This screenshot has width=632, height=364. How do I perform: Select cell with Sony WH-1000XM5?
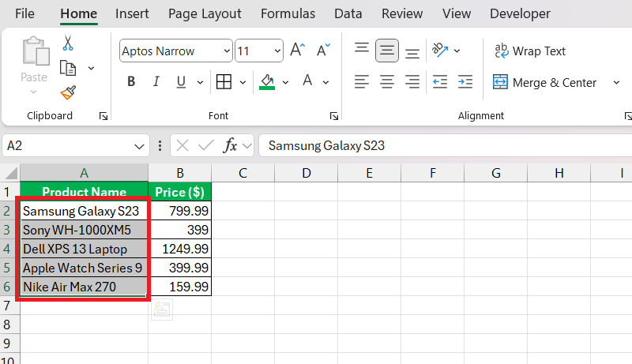click(x=85, y=230)
